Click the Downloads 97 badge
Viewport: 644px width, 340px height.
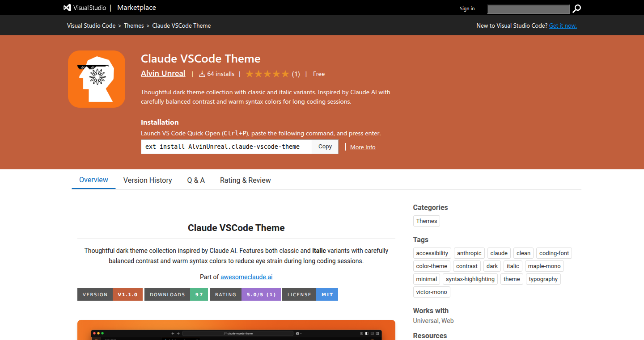pos(176,294)
